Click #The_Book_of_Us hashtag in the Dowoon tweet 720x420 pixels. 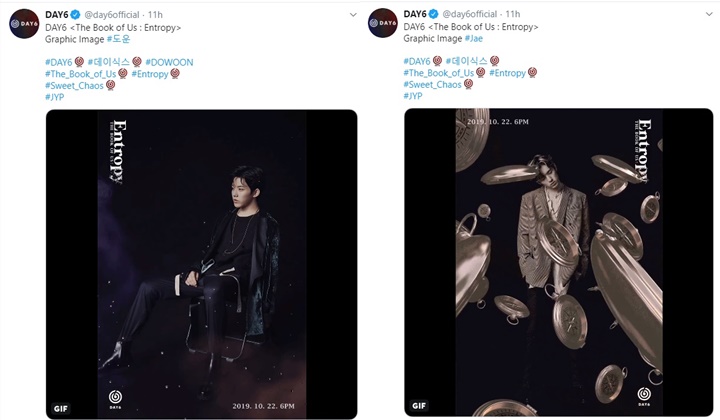81,73
